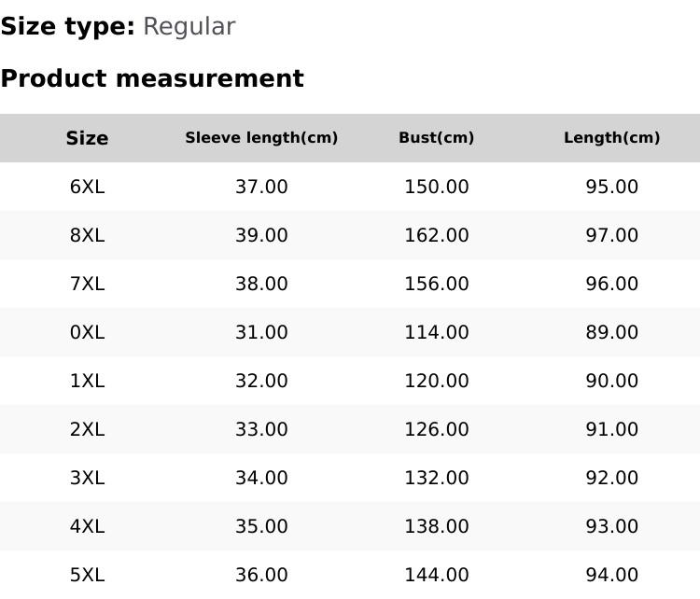The height and width of the screenshot is (599, 700).
Task: Click the Size column header
Action: [x=87, y=138]
